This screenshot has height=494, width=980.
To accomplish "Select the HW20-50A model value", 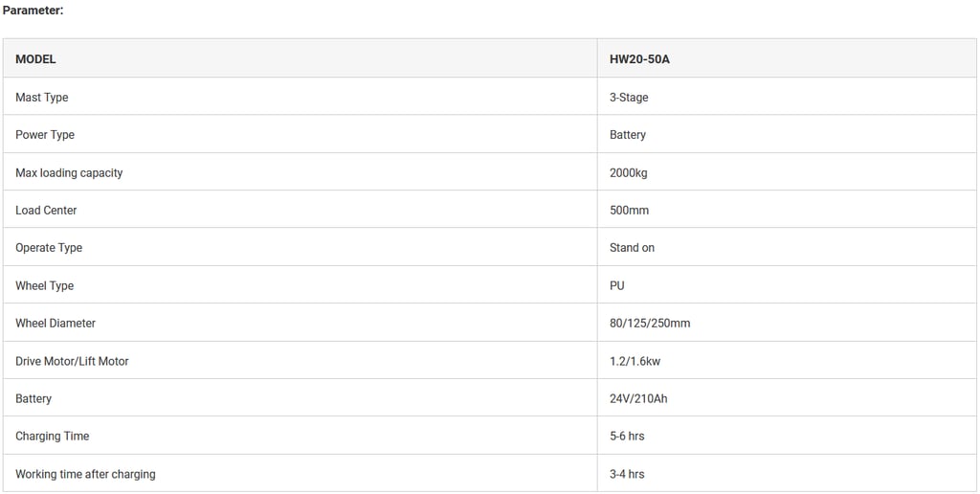I will tap(639, 59).
